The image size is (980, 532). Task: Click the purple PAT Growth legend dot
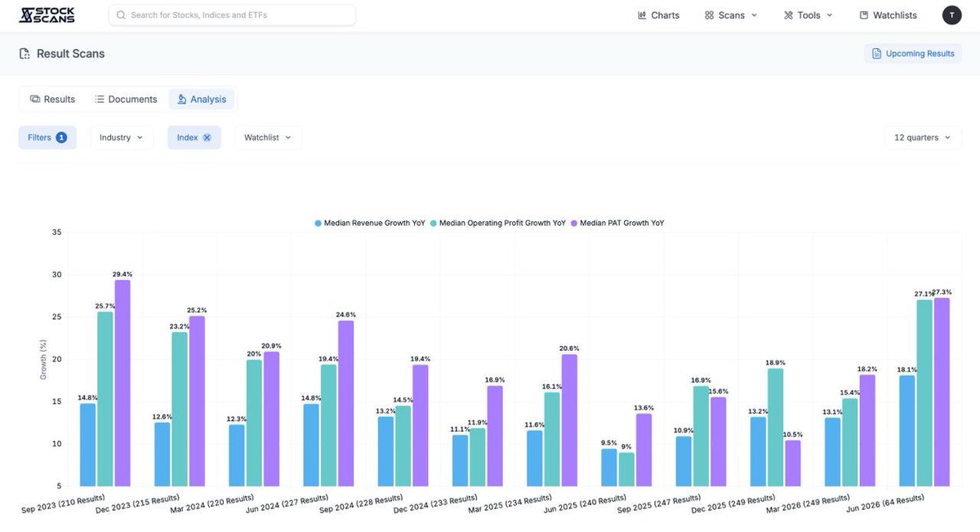click(575, 223)
